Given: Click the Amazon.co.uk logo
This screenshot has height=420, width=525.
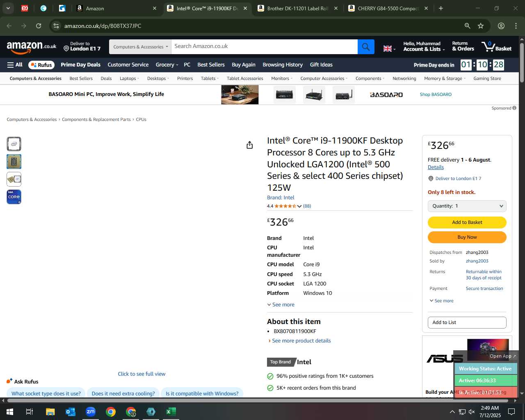Looking at the screenshot, I should (32, 47).
